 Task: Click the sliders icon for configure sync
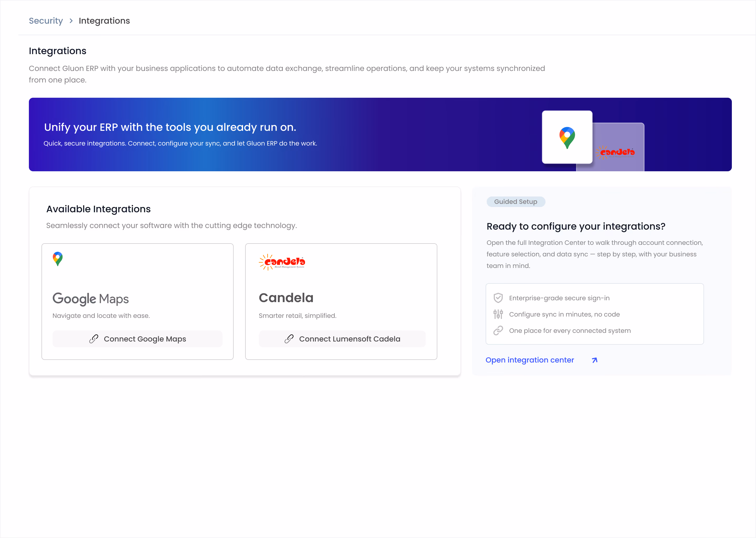498,314
